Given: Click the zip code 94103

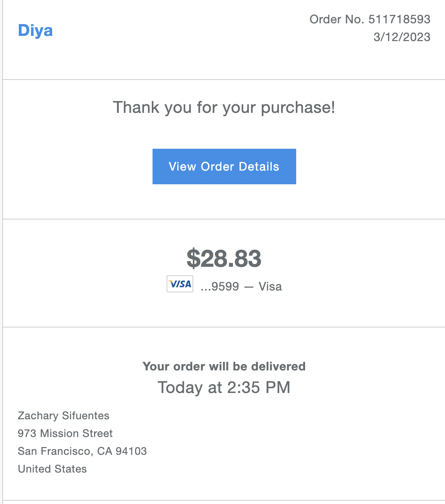Looking at the screenshot, I should (x=131, y=451).
